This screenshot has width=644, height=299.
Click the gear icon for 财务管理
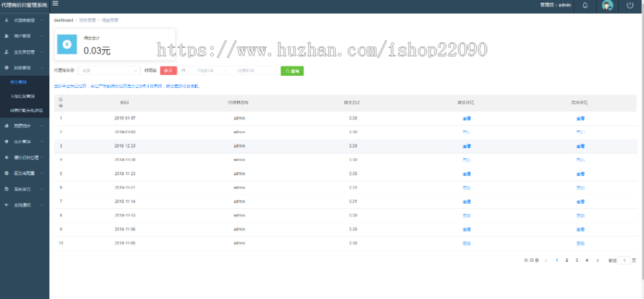click(6, 67)
